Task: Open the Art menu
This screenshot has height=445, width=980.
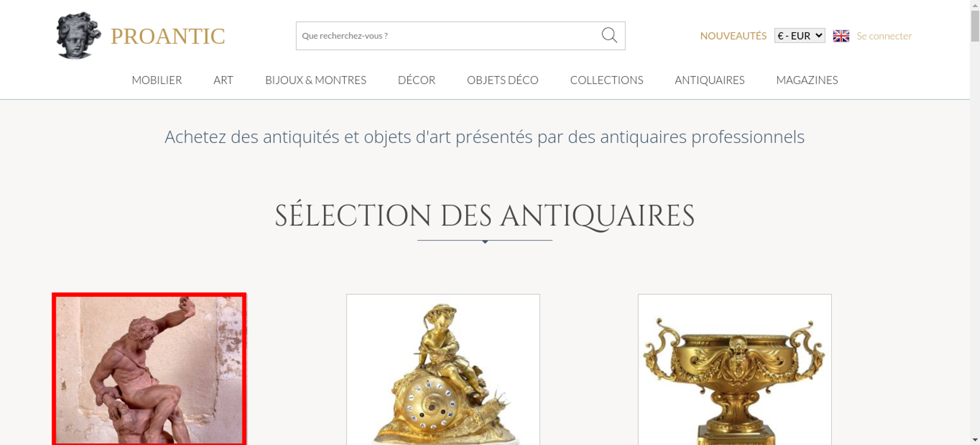Action: 223,80
